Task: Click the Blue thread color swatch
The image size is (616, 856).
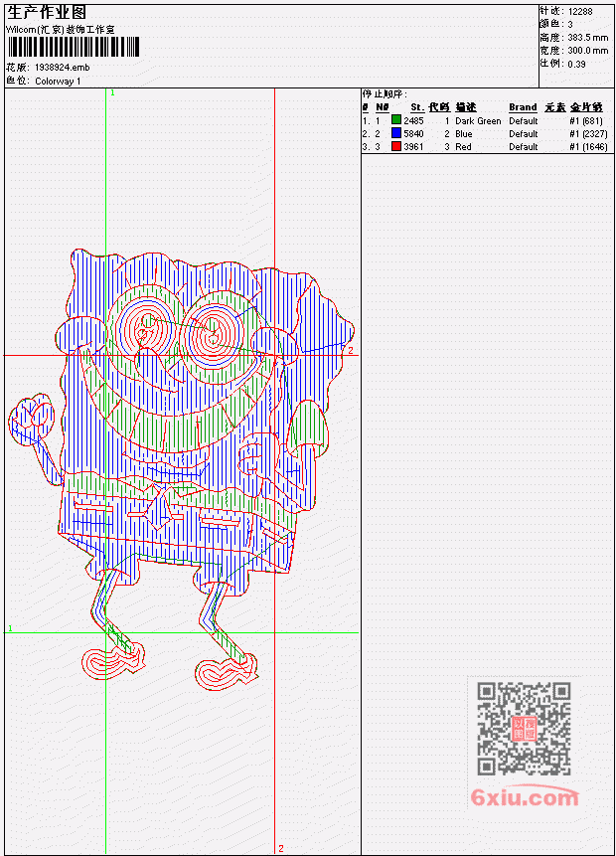Action: coord(396,133)
